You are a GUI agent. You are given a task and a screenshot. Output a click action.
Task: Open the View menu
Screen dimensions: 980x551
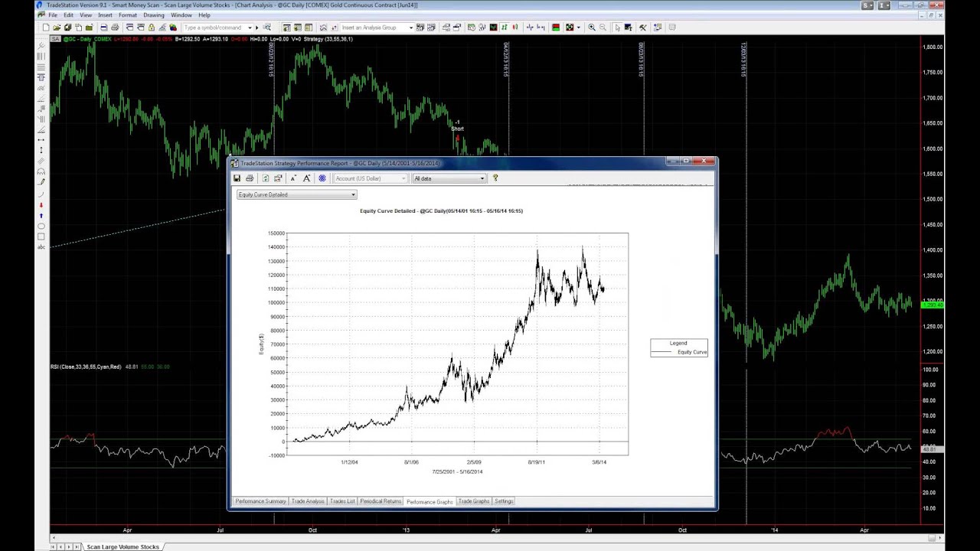coord(86,15)
